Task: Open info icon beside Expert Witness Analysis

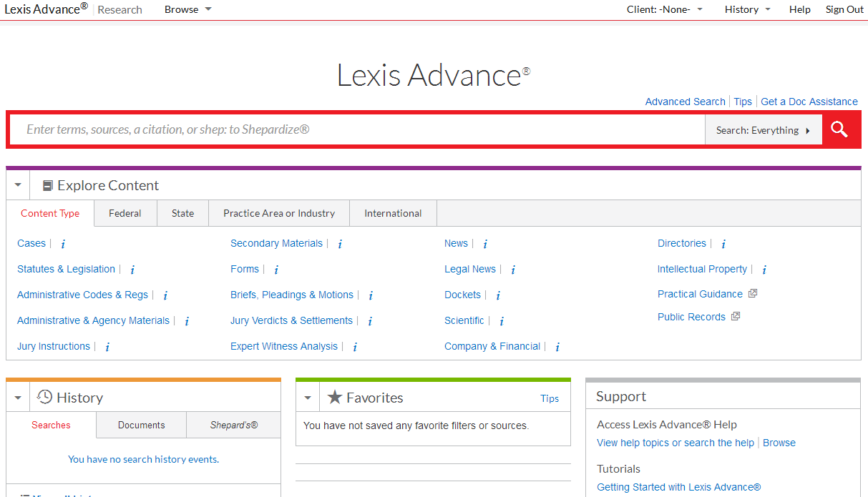Action: point(355,347)
